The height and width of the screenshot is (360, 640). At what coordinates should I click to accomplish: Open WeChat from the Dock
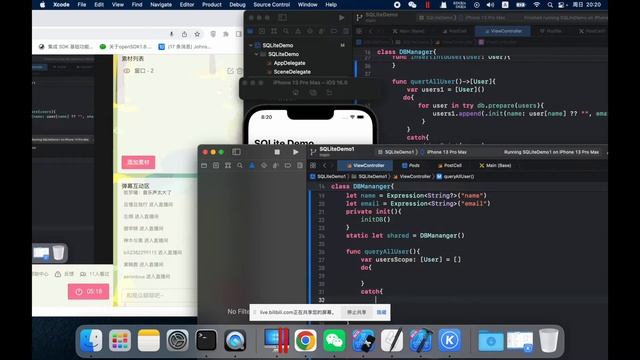334,340
